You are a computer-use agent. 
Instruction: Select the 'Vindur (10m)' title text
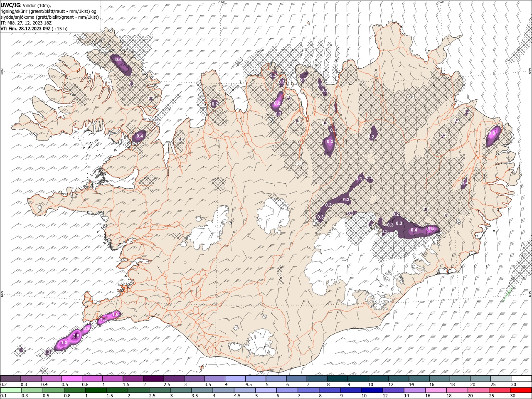pyautogui.click(x=36, y=5)
